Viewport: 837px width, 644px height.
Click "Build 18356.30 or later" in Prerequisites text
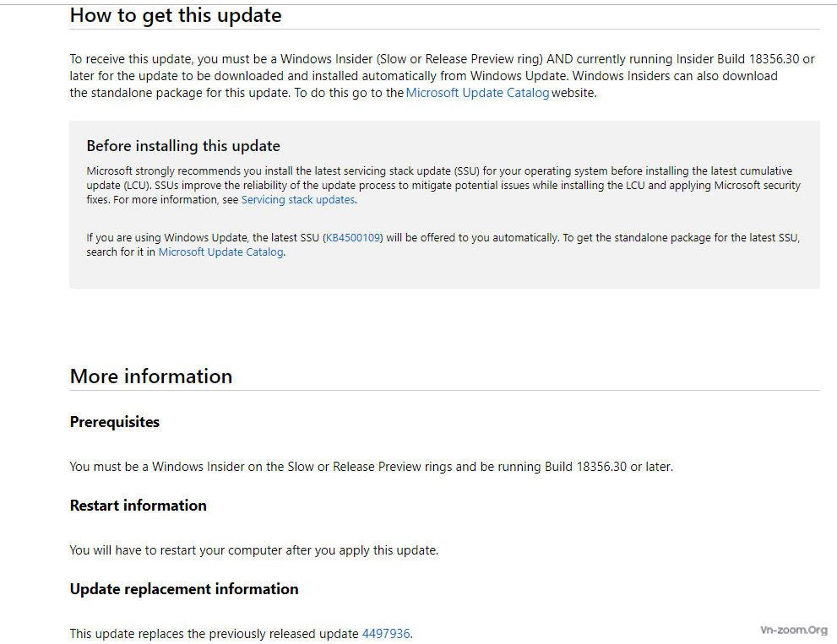[x=608, y=467]
